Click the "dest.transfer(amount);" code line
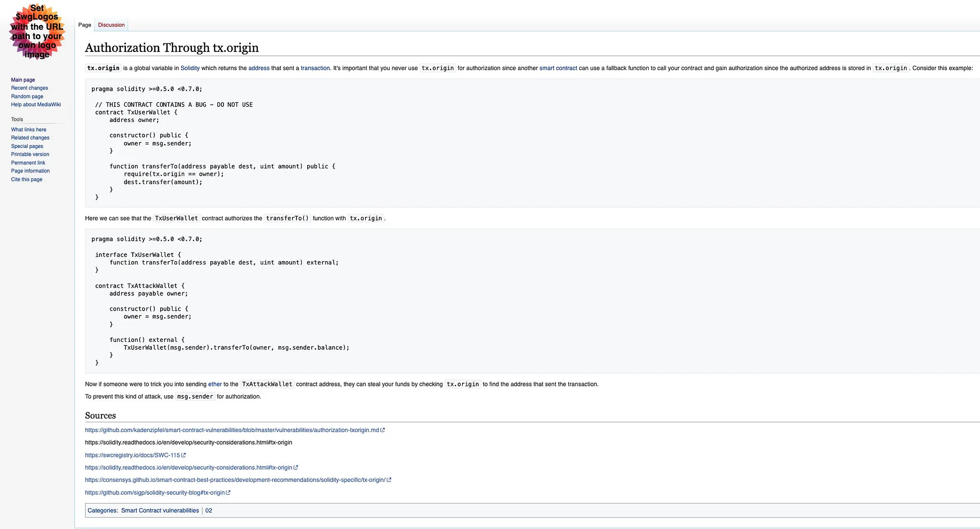This screenshot has height=529, width=980. tap(163, 182)
